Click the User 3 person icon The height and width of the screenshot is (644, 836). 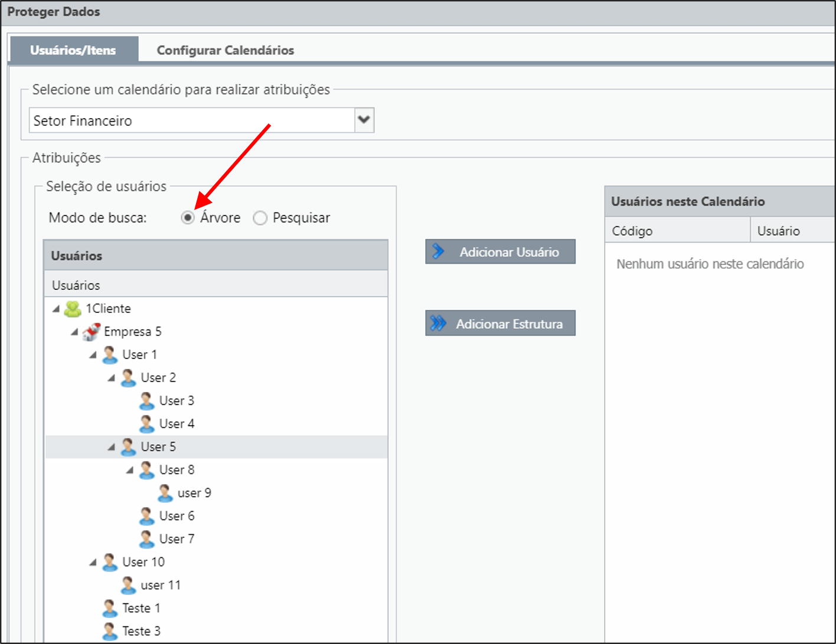click(x=146, y=401)
